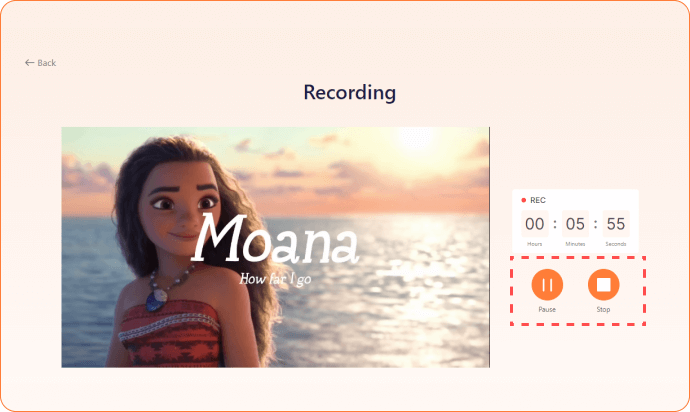Click the REC label text
Image resolution: width=690 pixels, height=412 pixels.
click(x=538, y=200)
